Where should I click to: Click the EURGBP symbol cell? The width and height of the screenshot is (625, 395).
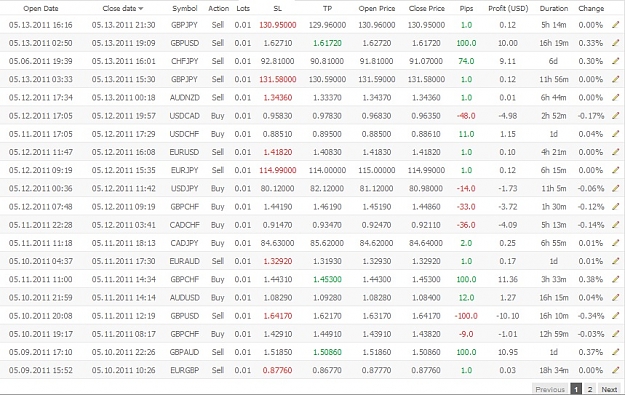184,370
